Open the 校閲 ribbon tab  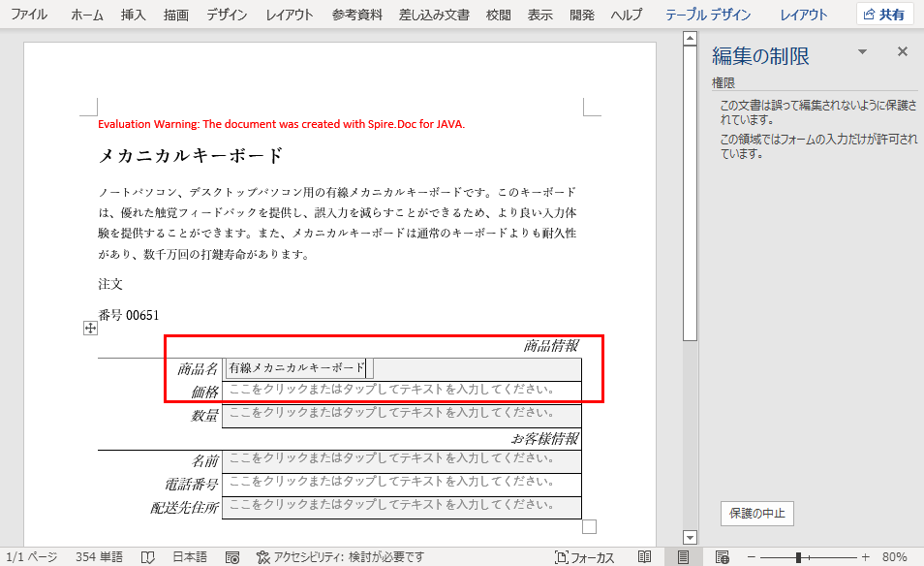click(497, 15)
